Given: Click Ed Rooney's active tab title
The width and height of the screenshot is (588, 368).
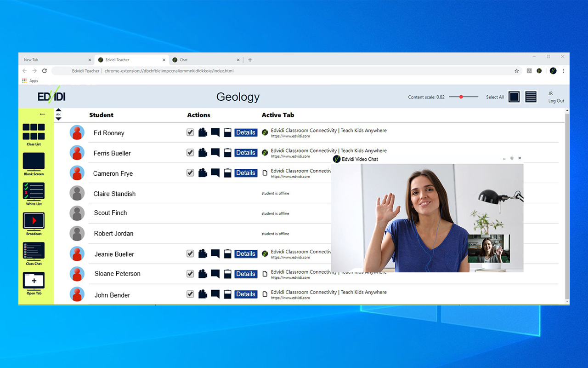Looking at the screenshot, I should (x=329, y=130).
